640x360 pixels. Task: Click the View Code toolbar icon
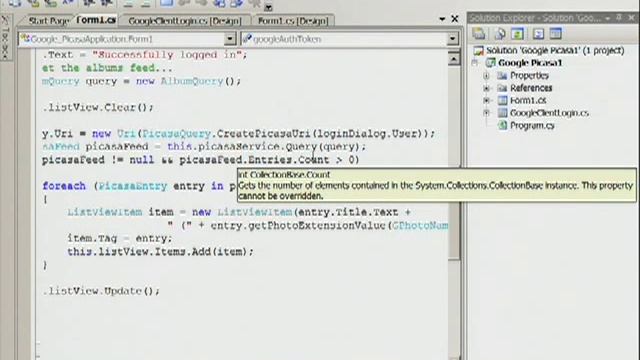[538, 33]
